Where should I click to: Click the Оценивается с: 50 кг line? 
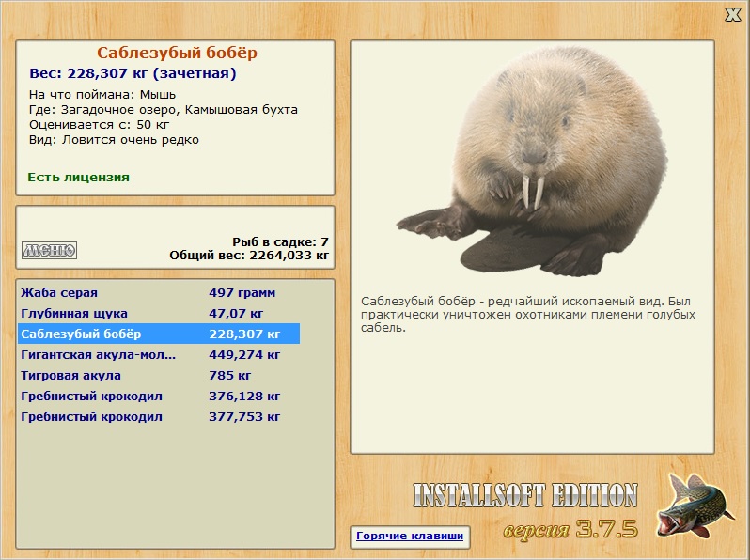[x=99, y=125]
